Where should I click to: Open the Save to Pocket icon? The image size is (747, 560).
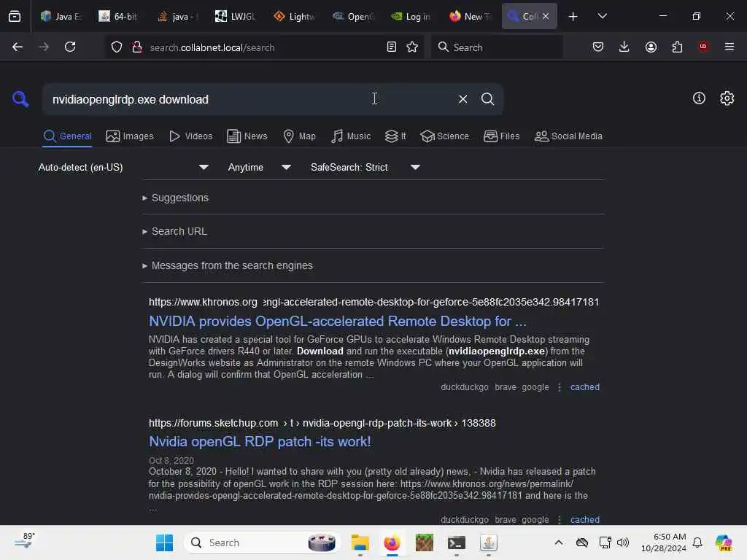[598, 47]
